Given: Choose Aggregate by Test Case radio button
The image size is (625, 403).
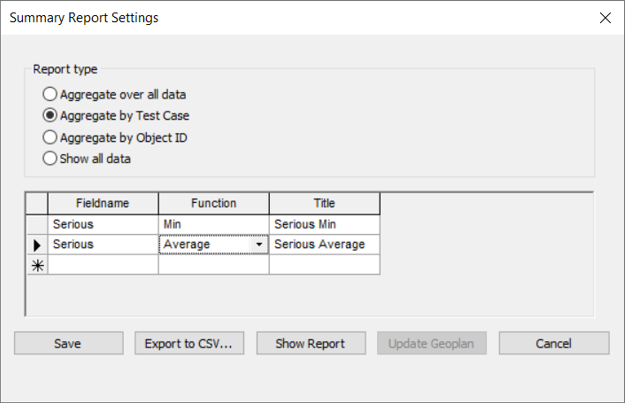Looking at the screenshot, I should coord(50,116).
